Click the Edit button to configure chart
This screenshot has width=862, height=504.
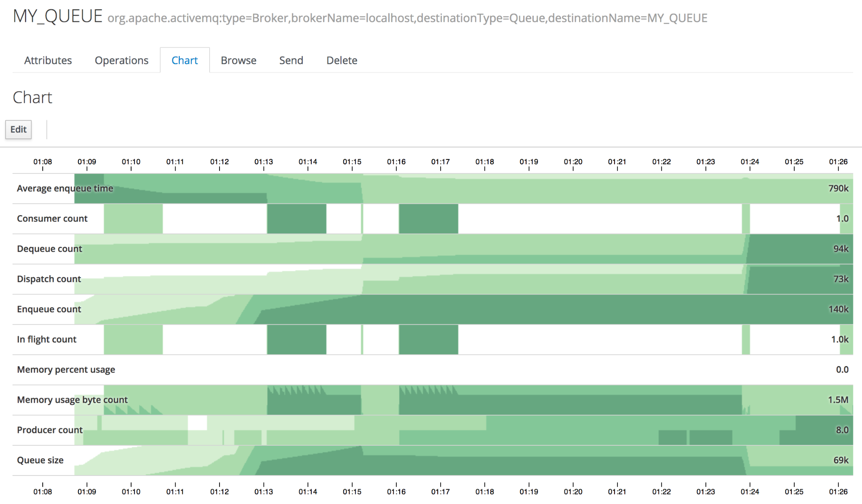18,129
